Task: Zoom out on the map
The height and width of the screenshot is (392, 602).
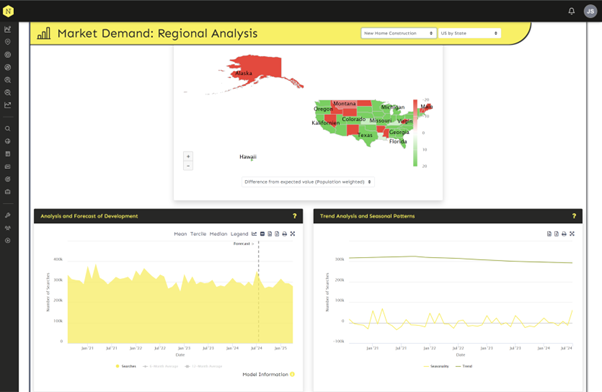Action: coord(188,166)
